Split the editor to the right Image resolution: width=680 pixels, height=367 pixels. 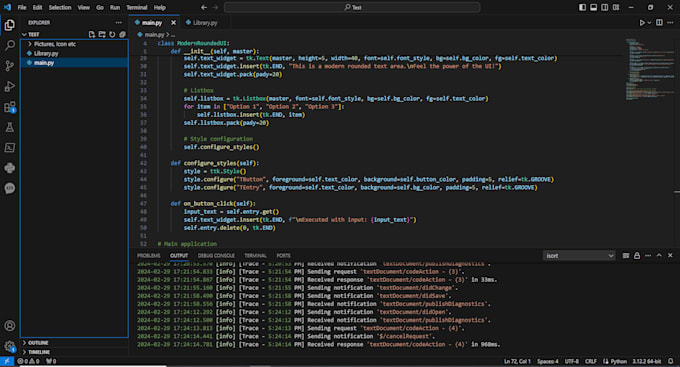coord(659,23)
